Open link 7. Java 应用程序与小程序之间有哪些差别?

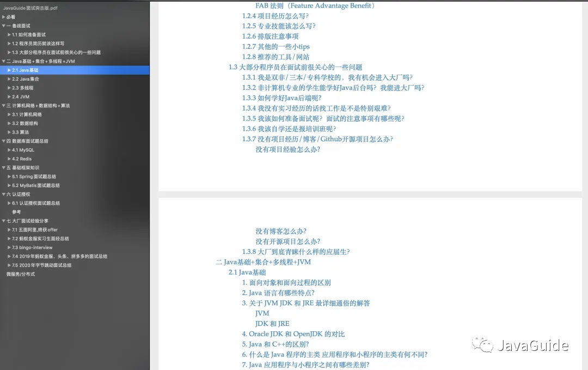305,365
